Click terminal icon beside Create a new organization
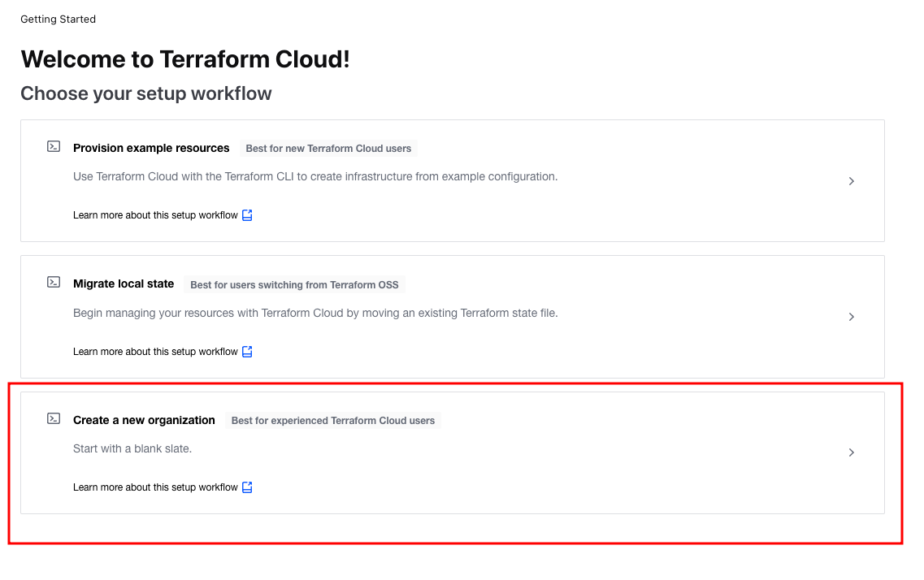The width and height of the screenshot is (924, 580). coord(54,419)
